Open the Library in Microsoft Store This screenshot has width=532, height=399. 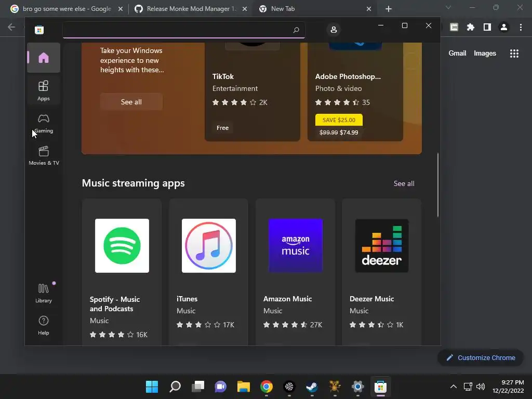[x=44, y=293]
